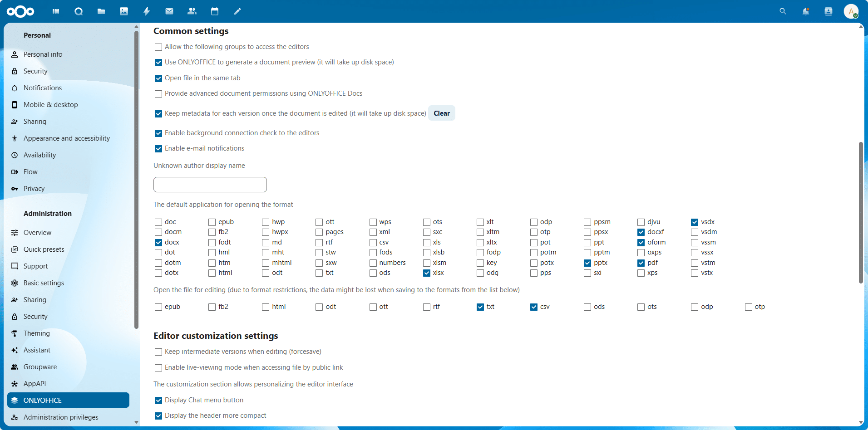Image resolution: width=868 pixels, height=430 pixels.
Task: Click the search magnifier icon
Action: (783, 11)
